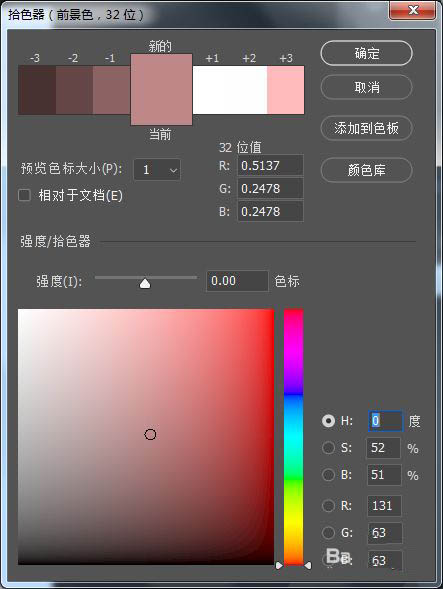Viewport: 443px width, 589px height.
Task: Toggle 相对于文档(E) checkbox
Action: coord(24,195)
